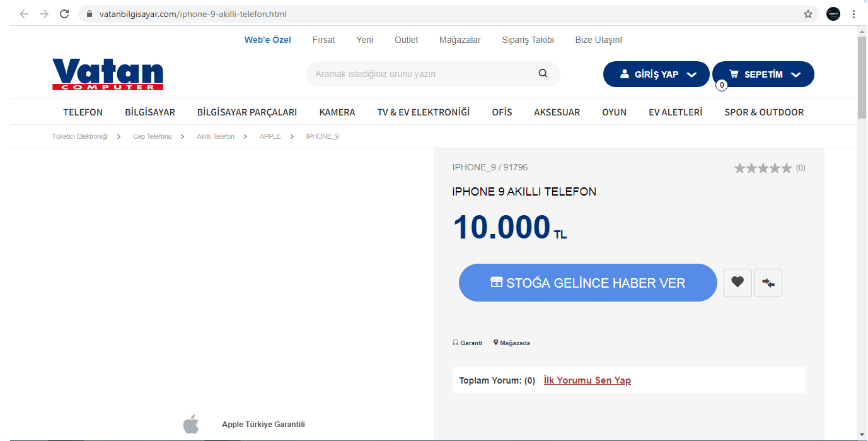The height and width of the screenshot is (441, 868).
Task: Open the EV ALETLERİ menu
Action: [x=676, y=112]
